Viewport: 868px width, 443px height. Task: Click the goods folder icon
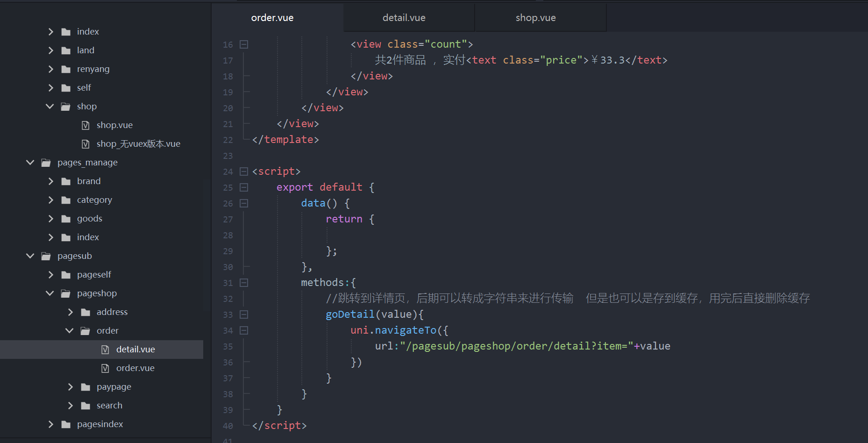(66, 219)
